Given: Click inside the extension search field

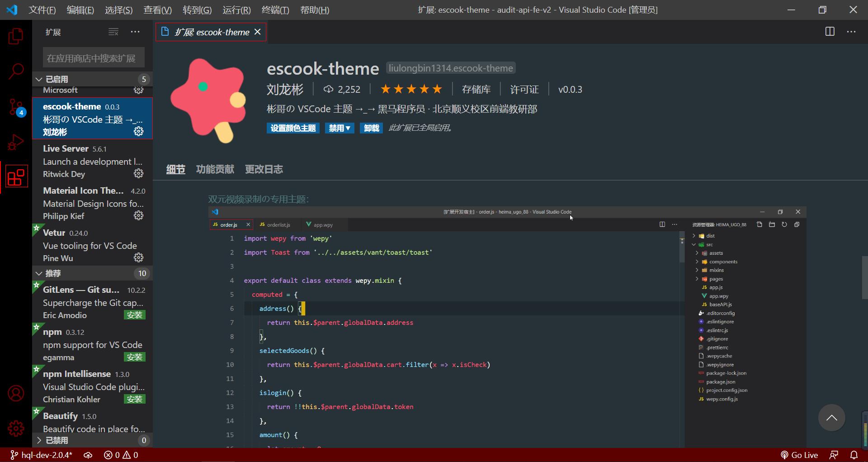Looking at the screenshot, I should click(94, 58).
